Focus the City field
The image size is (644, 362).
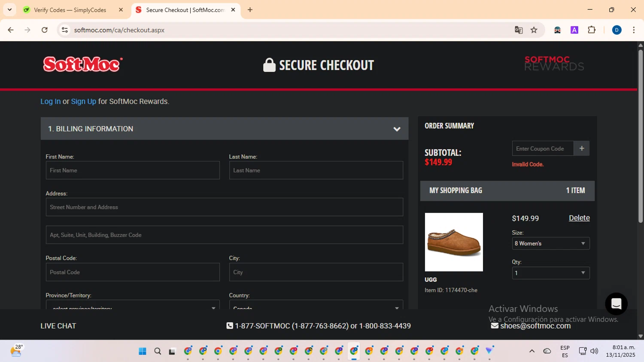click(x=316, y=272)
